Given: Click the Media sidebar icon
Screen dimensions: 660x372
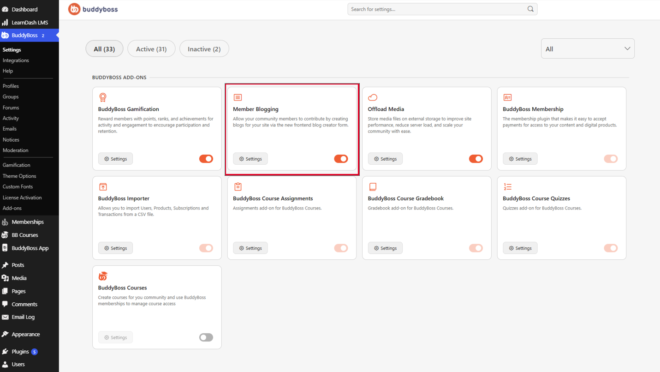Looking at the screenshot, I should pyautogui.click(x=5, y=278).
